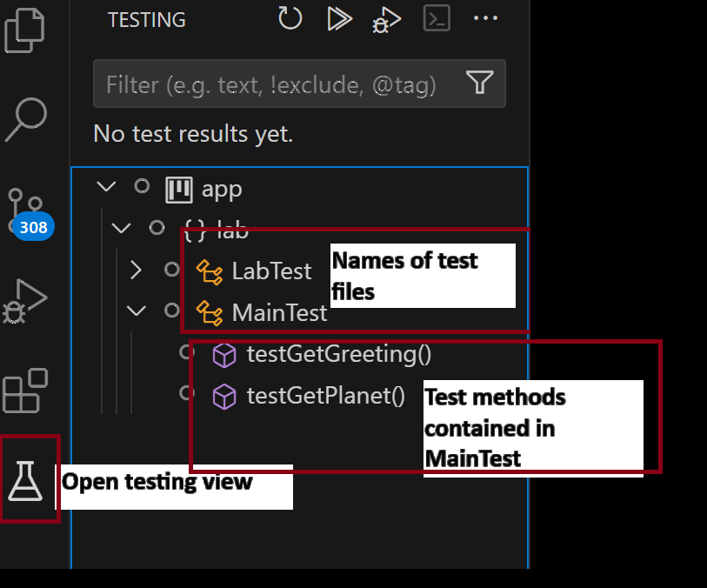Run all tests button
This screenshot has width=707, height=588.
[x=338, y=18]
